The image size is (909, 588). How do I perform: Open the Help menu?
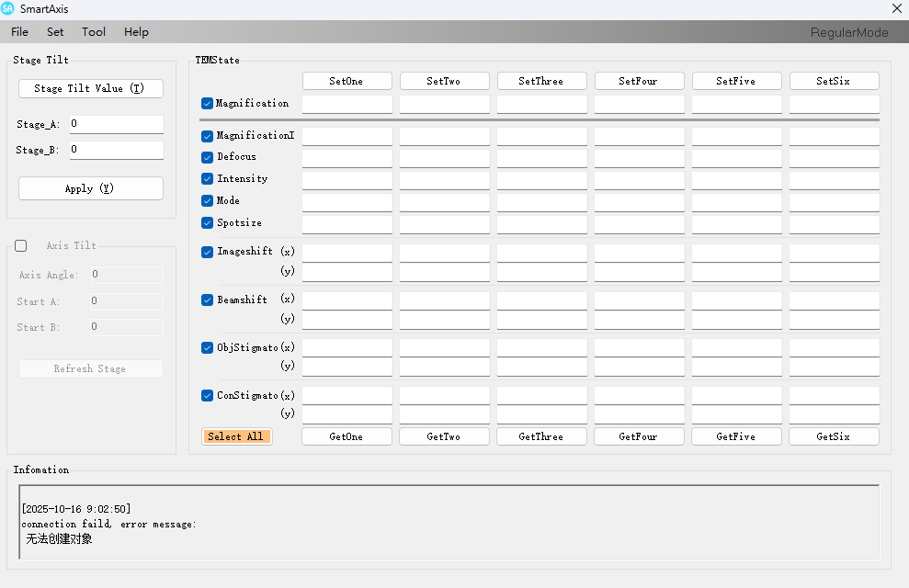136,31
